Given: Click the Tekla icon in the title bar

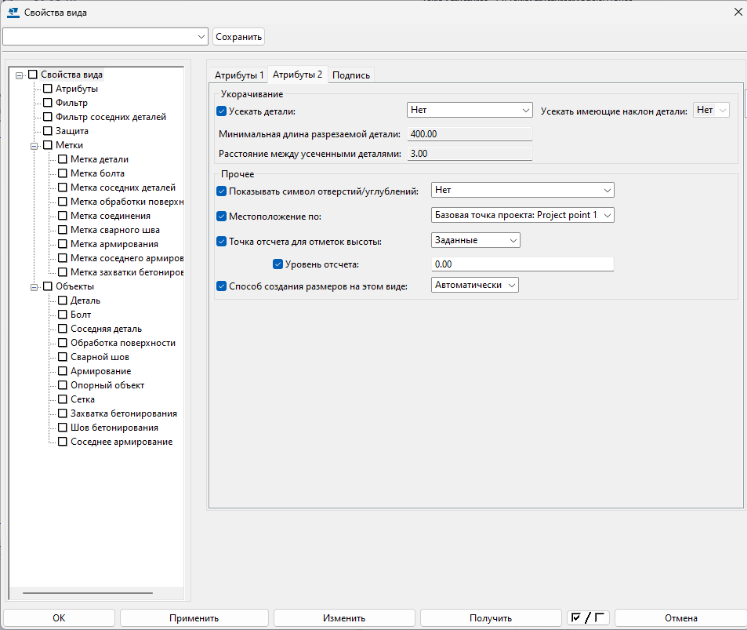Looking at the screenshot, I should (14, 12).
